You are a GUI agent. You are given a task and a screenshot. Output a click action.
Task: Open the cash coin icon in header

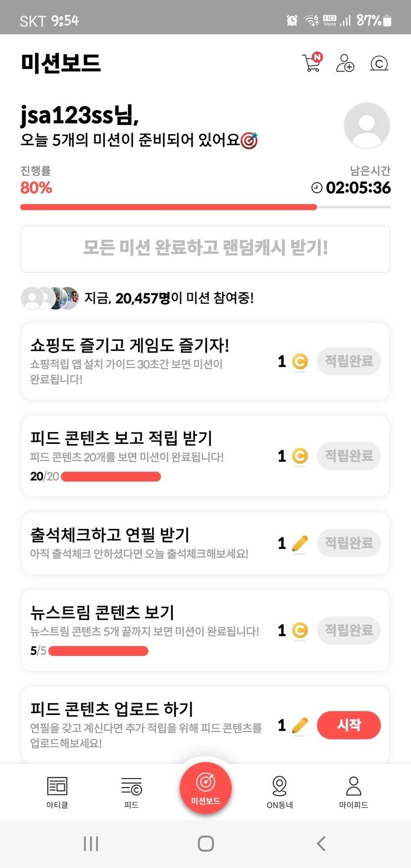pyautogui.click(x=379, y=63)
